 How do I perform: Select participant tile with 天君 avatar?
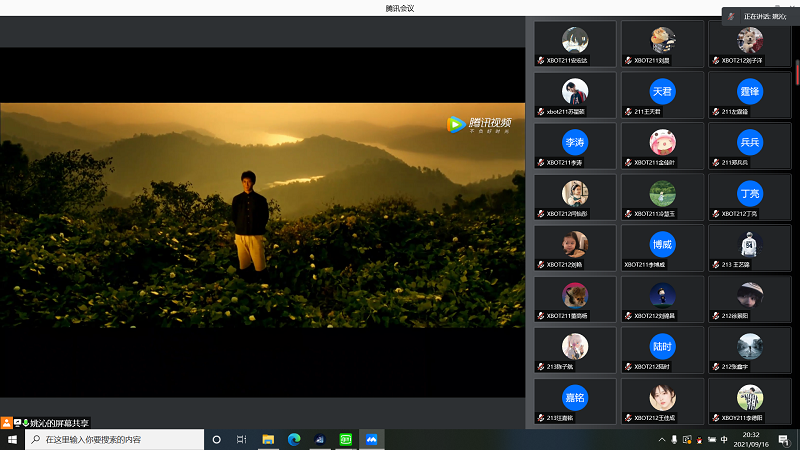662,95
